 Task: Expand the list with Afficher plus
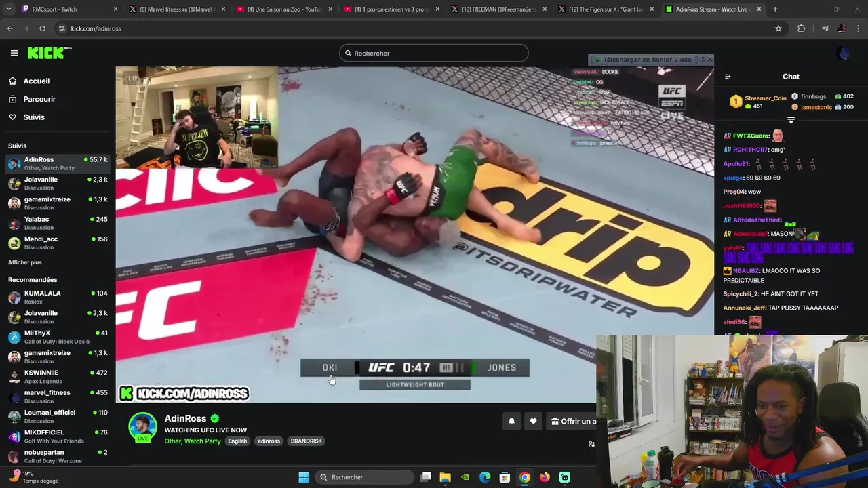(x=25, y=262)
